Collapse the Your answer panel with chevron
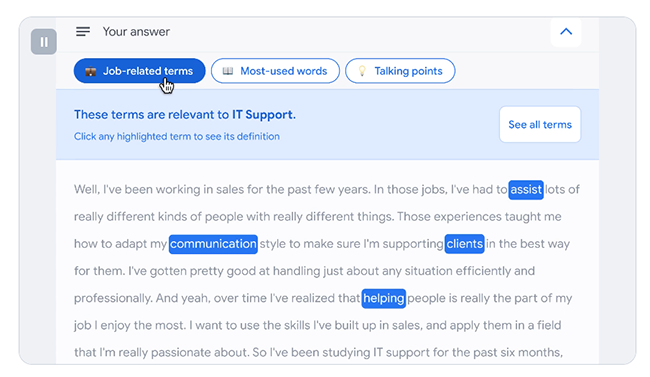 click(566, 32)
